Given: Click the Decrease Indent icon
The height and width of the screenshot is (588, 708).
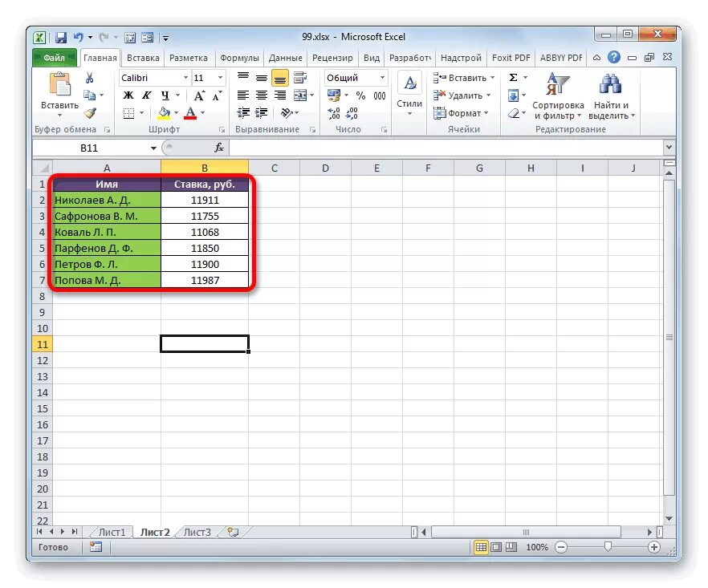Looking at the screenshot, I should pos(243,113).
